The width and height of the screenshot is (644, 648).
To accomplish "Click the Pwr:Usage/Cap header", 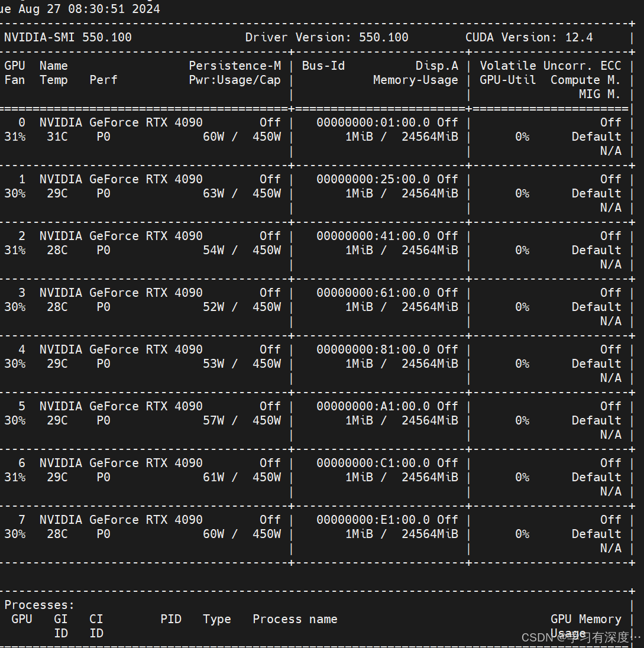I will pos(235,80).
